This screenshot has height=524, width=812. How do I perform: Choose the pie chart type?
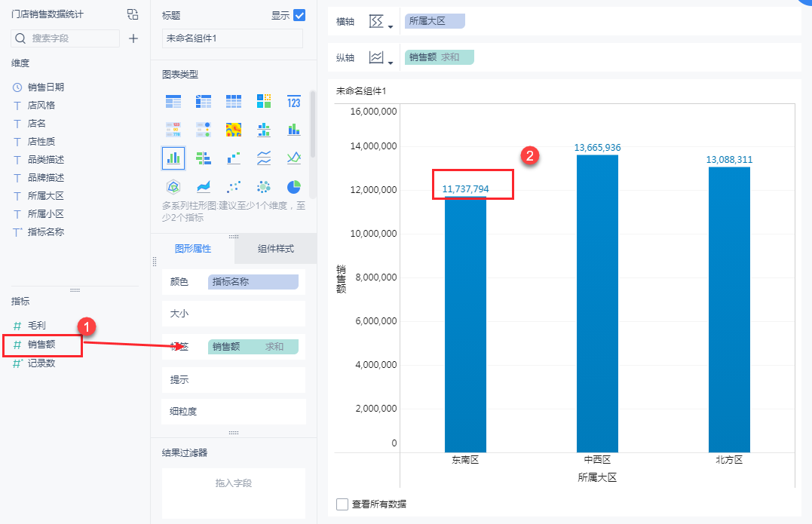click(293, 186)
